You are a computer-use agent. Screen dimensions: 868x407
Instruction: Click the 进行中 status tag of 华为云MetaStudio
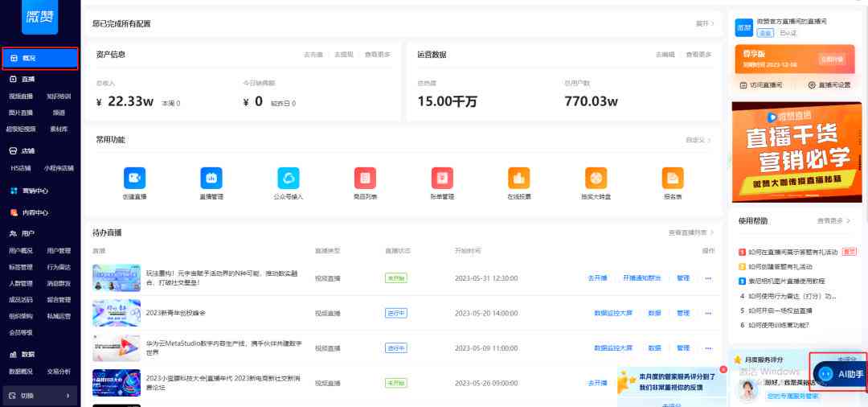[x=395, y=348]
